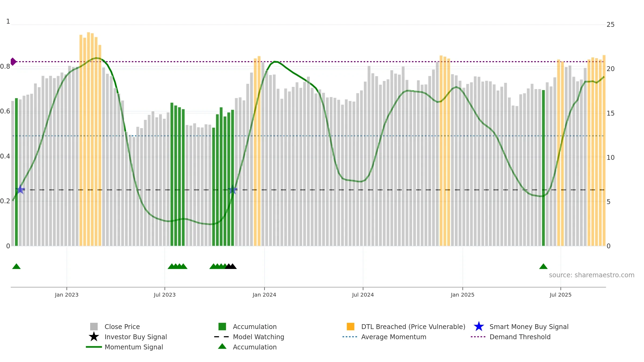Viewport: 644px width, 362px height.
Task: Click the blue star marker at chart start
Action: [20, 190]
